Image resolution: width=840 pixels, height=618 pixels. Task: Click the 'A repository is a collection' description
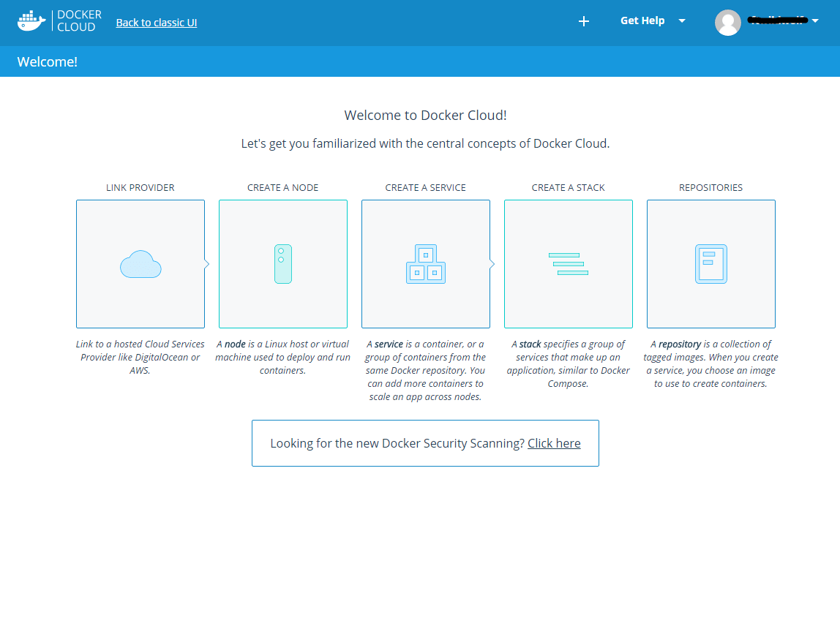point(711,364)
